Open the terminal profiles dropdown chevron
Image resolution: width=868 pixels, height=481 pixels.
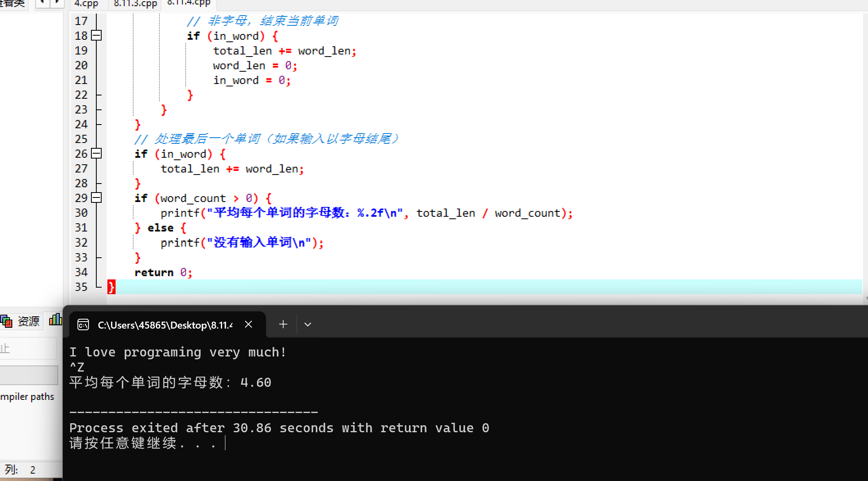coord(308,324)
